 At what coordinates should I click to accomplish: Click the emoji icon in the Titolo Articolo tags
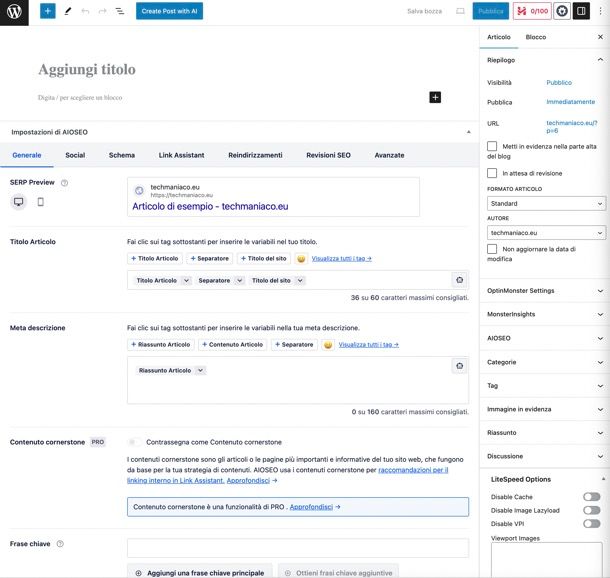coord(301,258)
